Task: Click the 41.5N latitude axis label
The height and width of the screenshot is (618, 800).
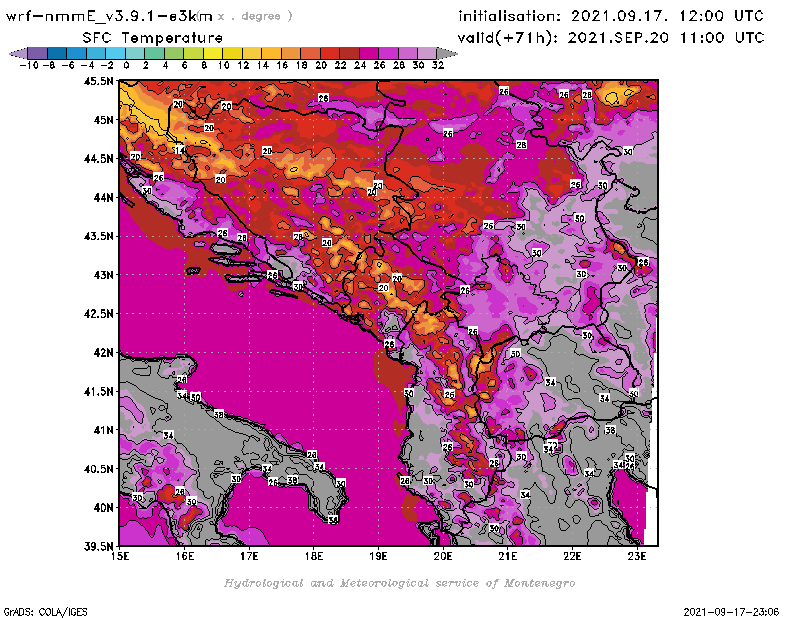Action: pos(98,391)
